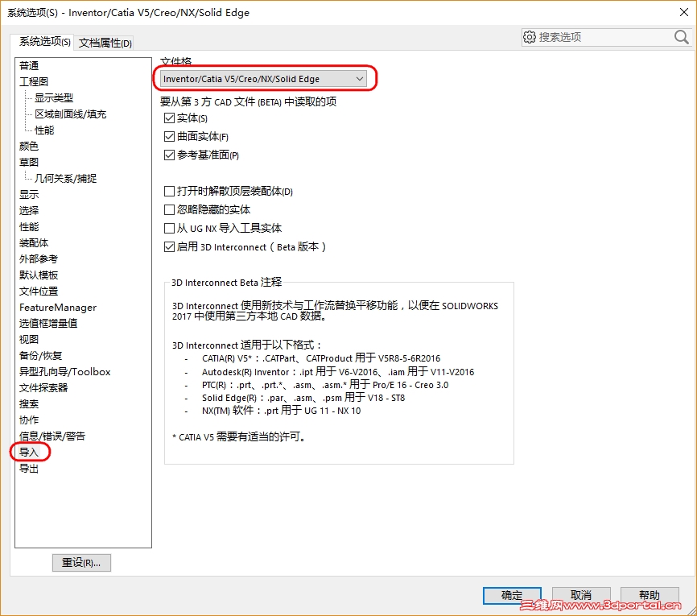Select 文件探索器 in the options tree

(x=43, y=388)
